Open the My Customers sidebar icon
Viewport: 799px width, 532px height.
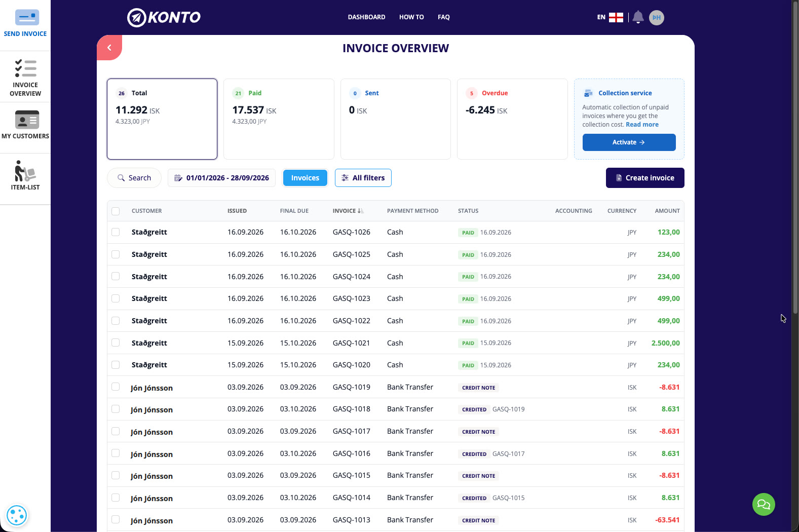coord(27,120)
